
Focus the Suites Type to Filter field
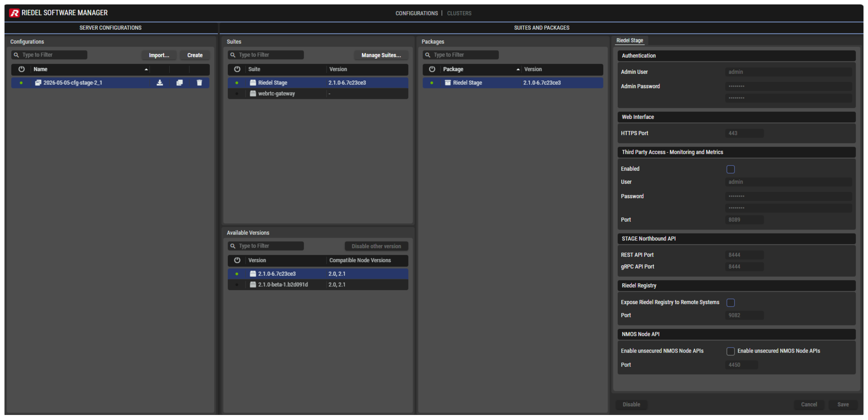tap(266, 55)
